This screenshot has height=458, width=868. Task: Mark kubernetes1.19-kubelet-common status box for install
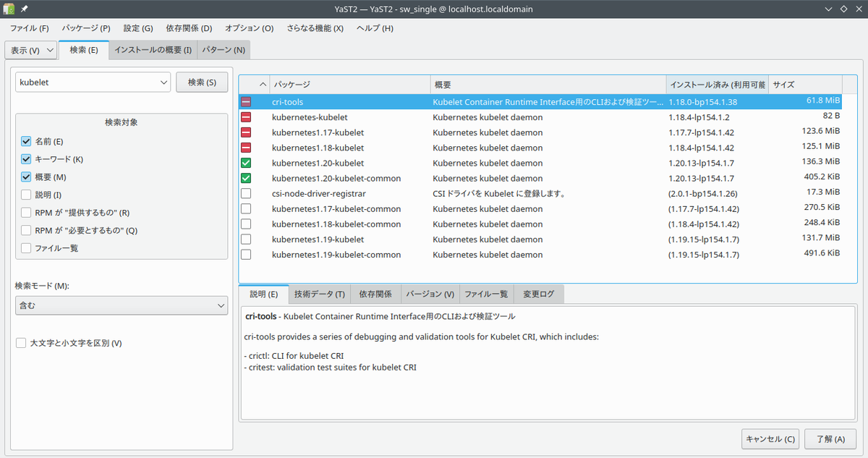click(x=246, y=254)
